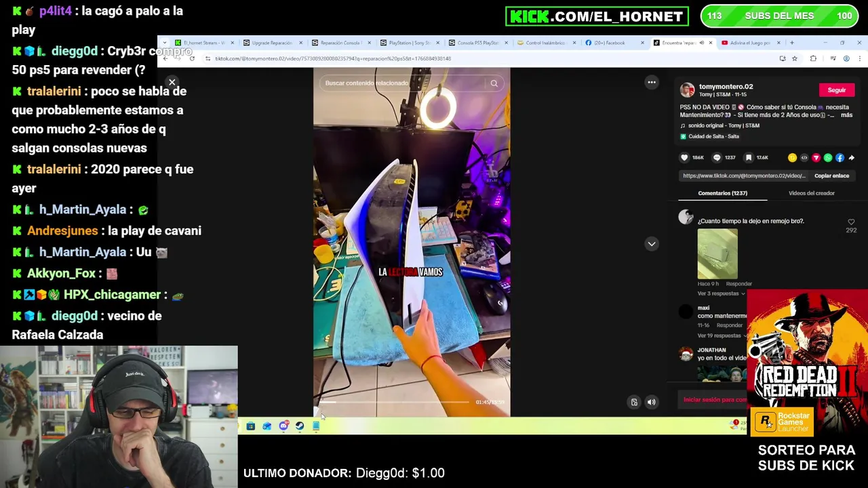Click the search magnifier icon in the TikTok search
The image size is (868, 488).
(494, 83)
